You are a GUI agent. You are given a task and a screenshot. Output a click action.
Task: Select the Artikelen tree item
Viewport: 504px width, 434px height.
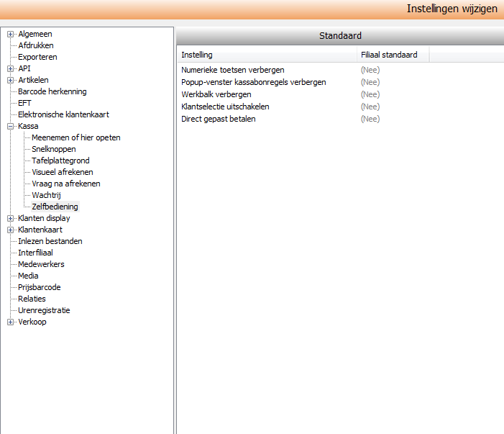(33, 80)
